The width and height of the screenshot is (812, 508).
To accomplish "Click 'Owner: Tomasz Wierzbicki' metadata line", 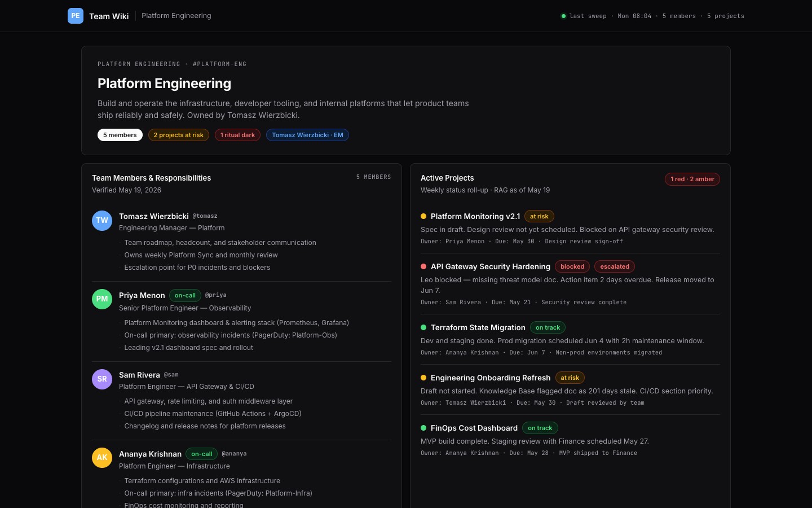I will point(532,403).
